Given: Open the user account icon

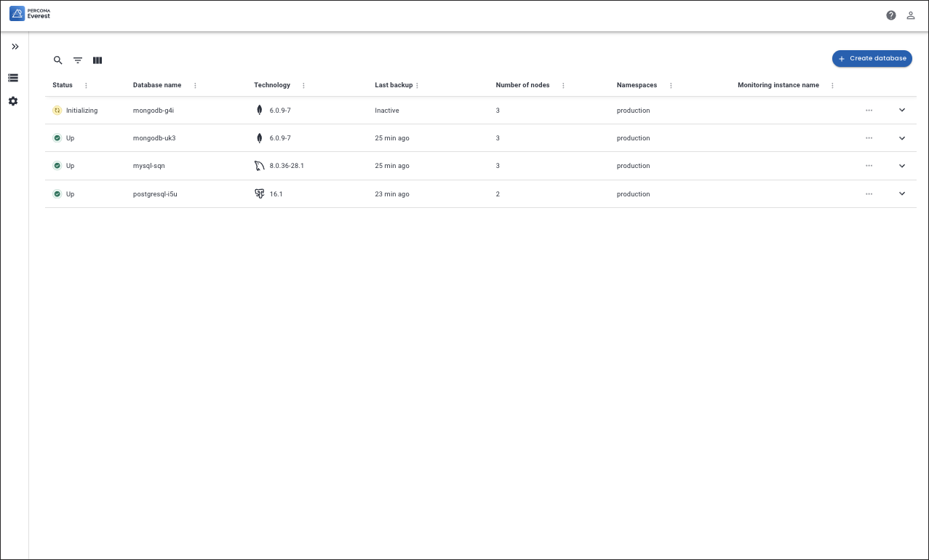Looking at the screenshot, I should point(910,15).
